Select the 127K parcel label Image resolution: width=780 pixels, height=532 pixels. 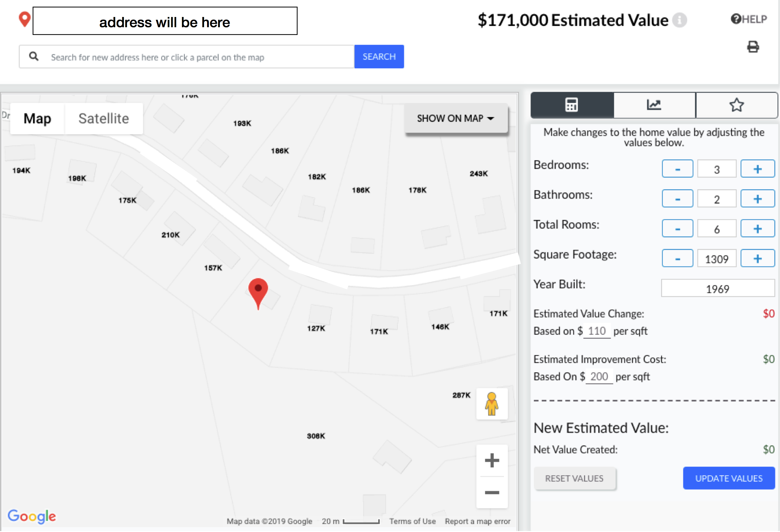click(316, 328)
